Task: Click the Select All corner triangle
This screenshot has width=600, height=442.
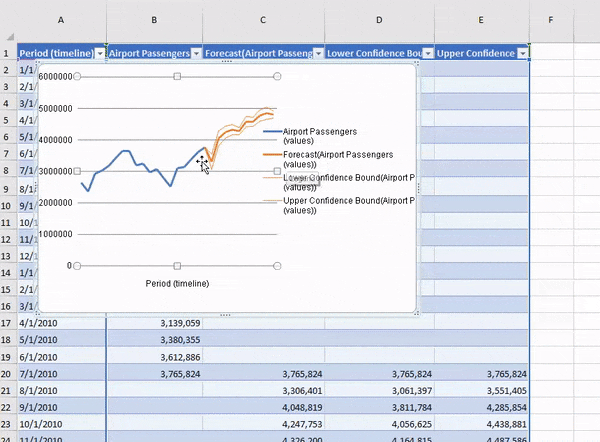Action: click(x=10, y=37)
